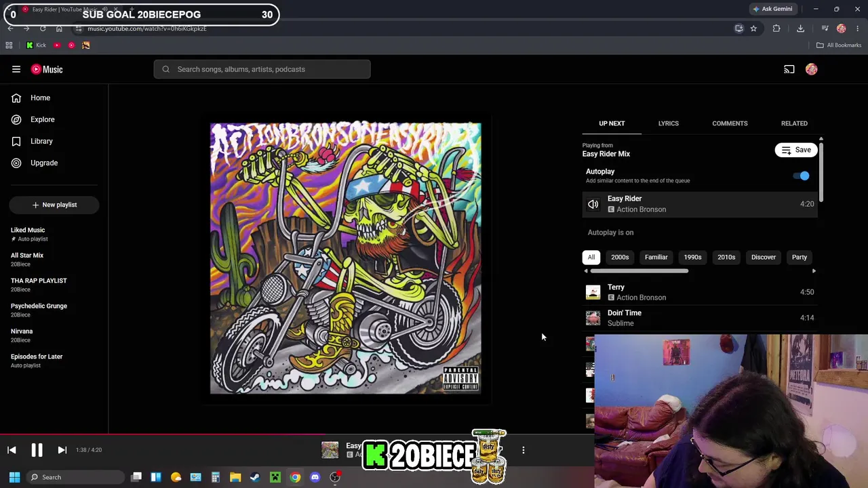
Task: Open the Chrome profile avatar
Action: [x=842, y=28]
